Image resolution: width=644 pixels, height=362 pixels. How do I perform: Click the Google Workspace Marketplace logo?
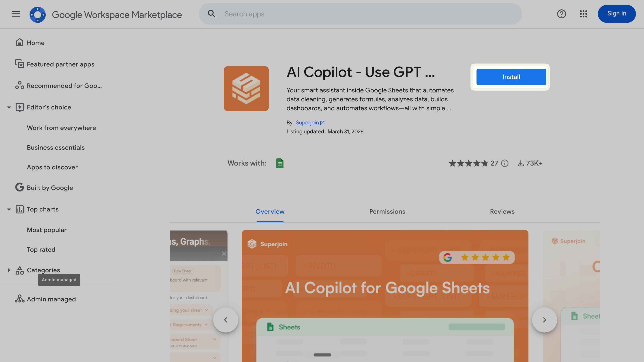(x=37, y=15)
